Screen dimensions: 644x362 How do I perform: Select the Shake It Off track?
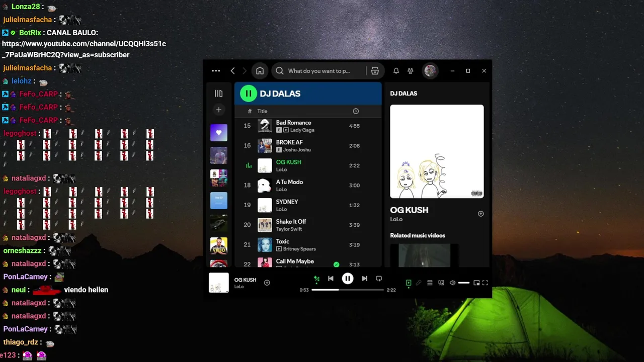pos(308,225)
